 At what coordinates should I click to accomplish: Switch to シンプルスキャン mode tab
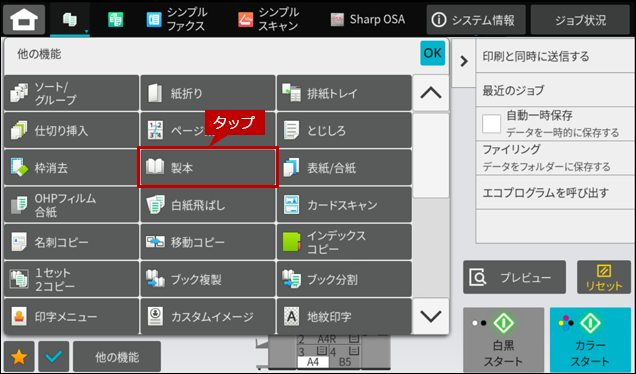coord(269,19)
